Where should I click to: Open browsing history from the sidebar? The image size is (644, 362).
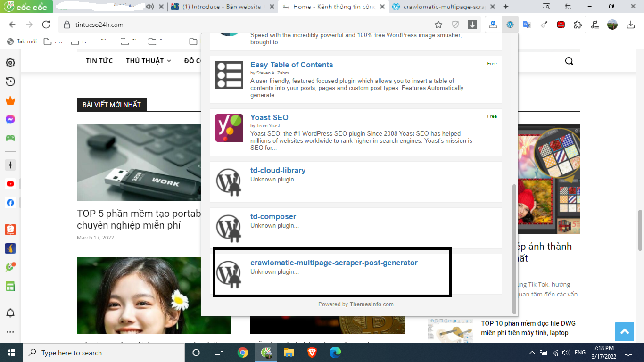pyautogui.click(x=10, y=82)
